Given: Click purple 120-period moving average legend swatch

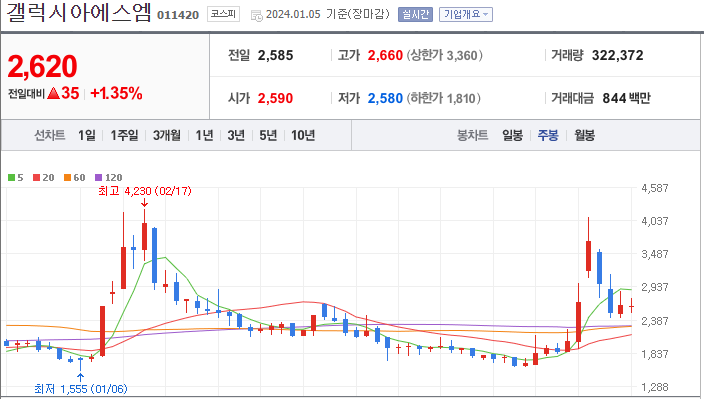Looking at the screenshot, I should click(98, 178).
